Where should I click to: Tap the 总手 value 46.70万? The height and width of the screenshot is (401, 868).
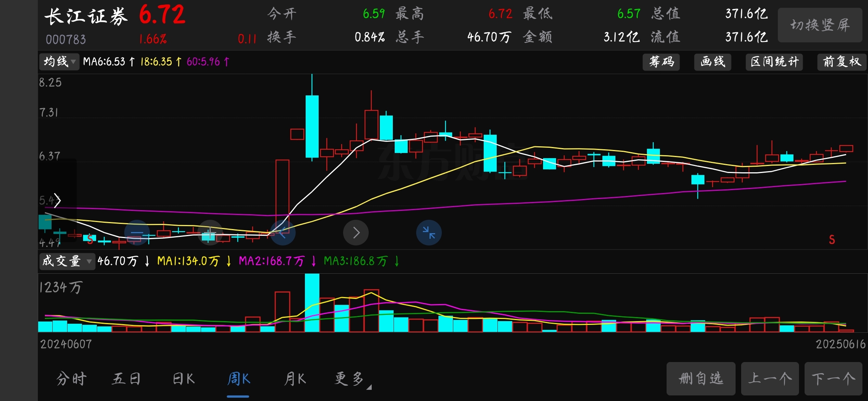point(489,37)
